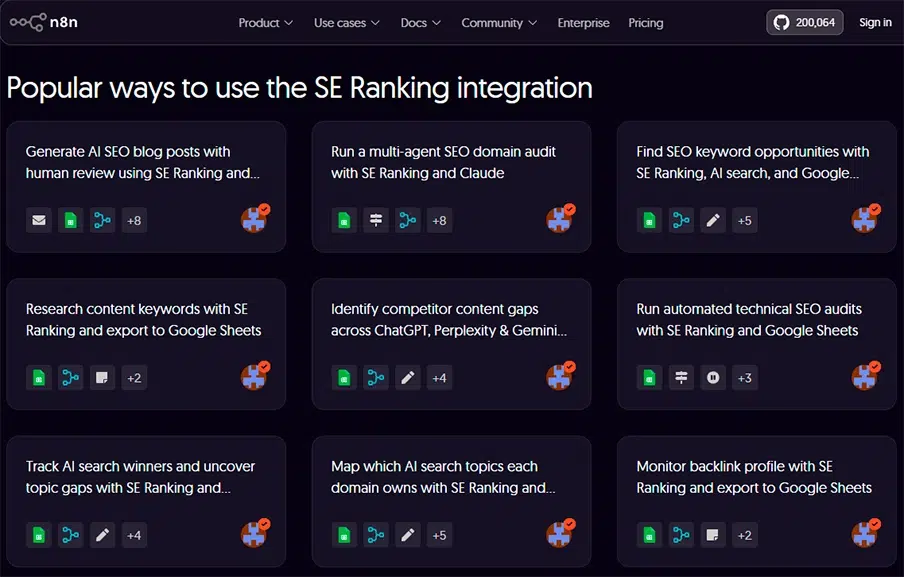Image resolution: width=904 pixels, height=577 pixels.
Task: Click the pencil icon on Identify competitor content gaps card
Action: coord(408,378)
